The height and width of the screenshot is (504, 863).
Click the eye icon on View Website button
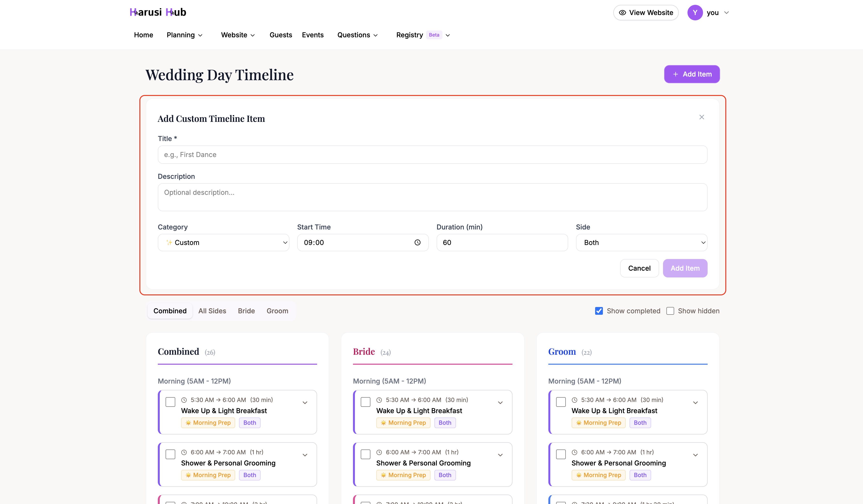point(622,12)
